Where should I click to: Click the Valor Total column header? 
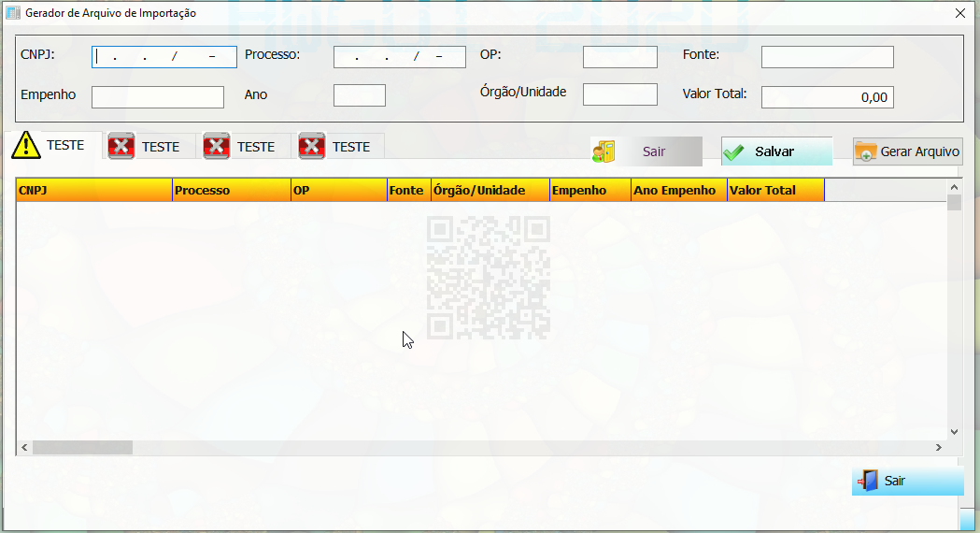click(776, 190)
